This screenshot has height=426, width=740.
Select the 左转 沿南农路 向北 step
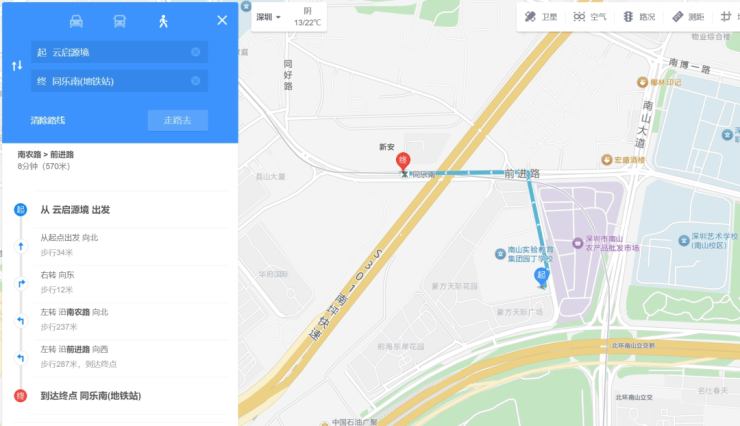(x=131, y=319)
